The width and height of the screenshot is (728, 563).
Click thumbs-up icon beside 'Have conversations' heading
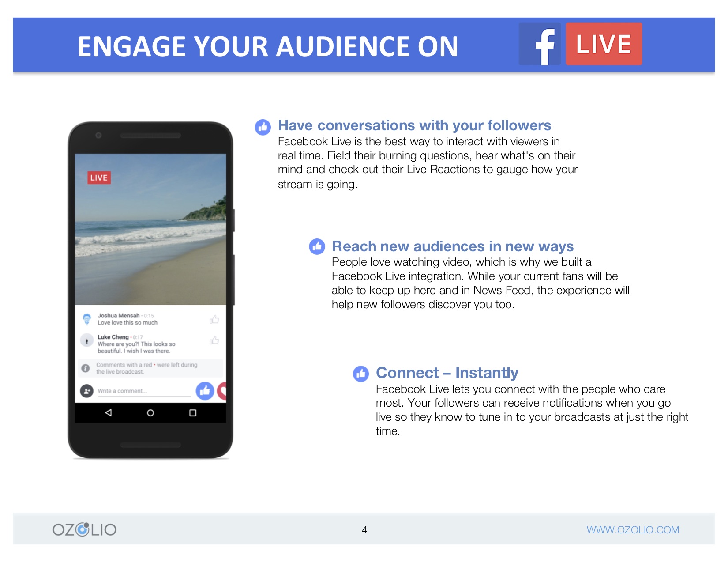(x=263, y=127)
